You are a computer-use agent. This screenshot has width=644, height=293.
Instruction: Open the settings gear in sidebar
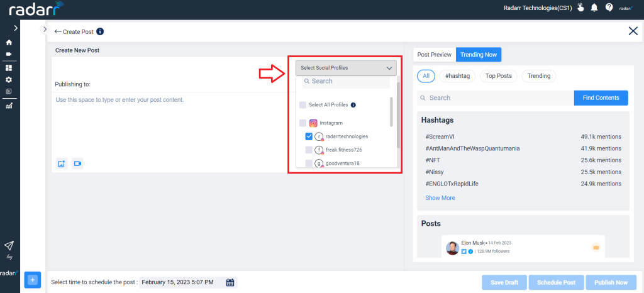pos(9,80)
